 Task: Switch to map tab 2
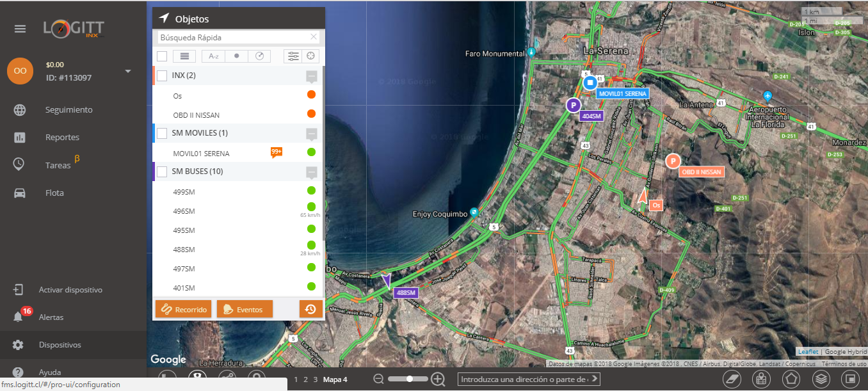pyautogui.click(x=305, y=379)
